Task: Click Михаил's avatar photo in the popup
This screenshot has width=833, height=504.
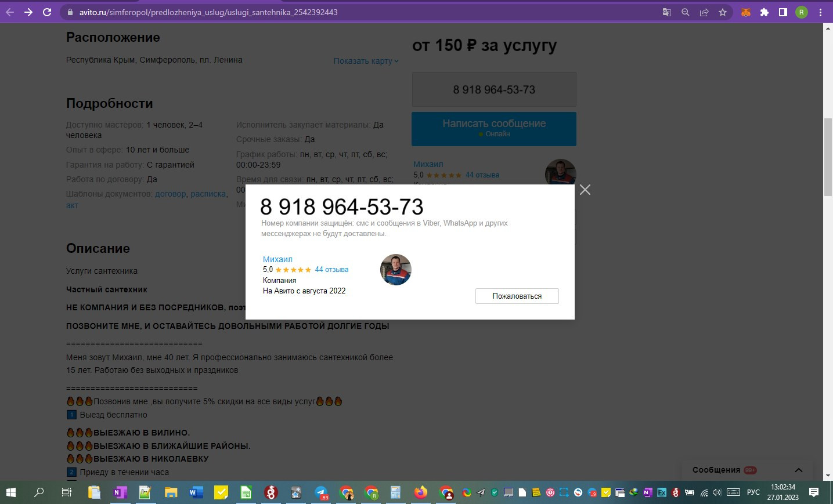Action: click(396, 270)
